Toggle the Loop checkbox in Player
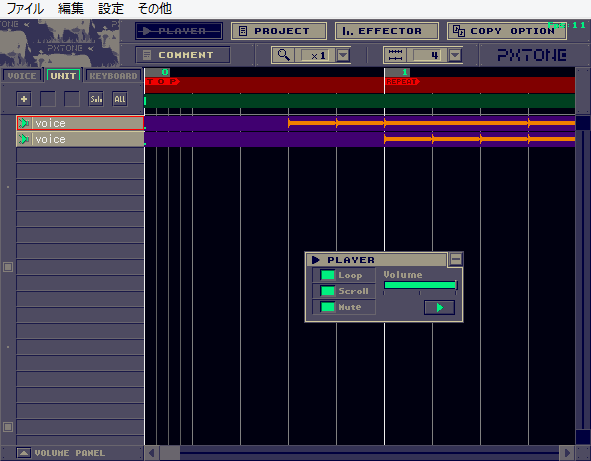The width and height of the screenshot is (591, 461). (327, 275)
